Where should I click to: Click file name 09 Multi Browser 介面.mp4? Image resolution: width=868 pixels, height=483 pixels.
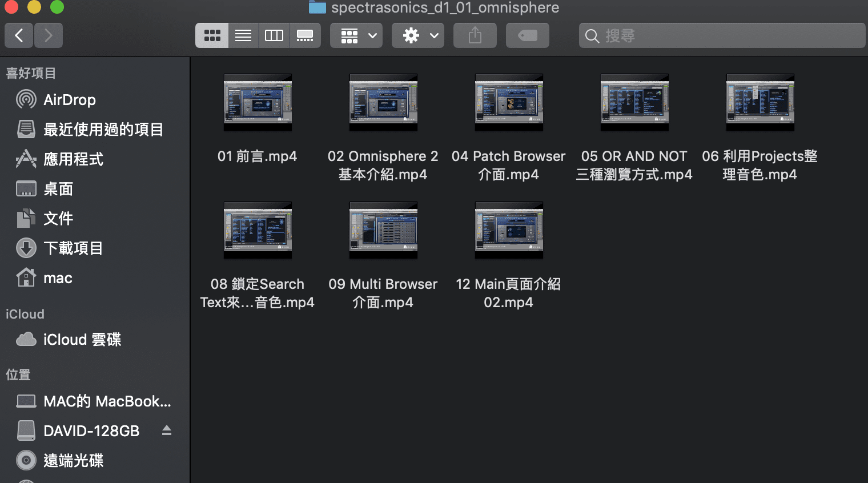383,293
